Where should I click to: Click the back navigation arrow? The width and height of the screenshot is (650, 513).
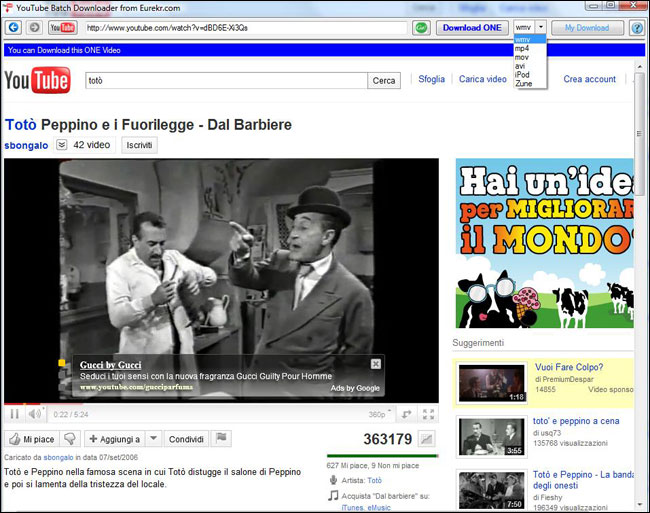13,27
